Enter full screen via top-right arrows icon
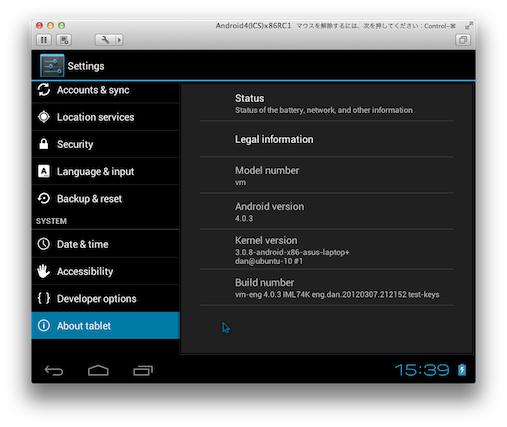The width and height of the screenshot is (507, 427). pos(469,26)
